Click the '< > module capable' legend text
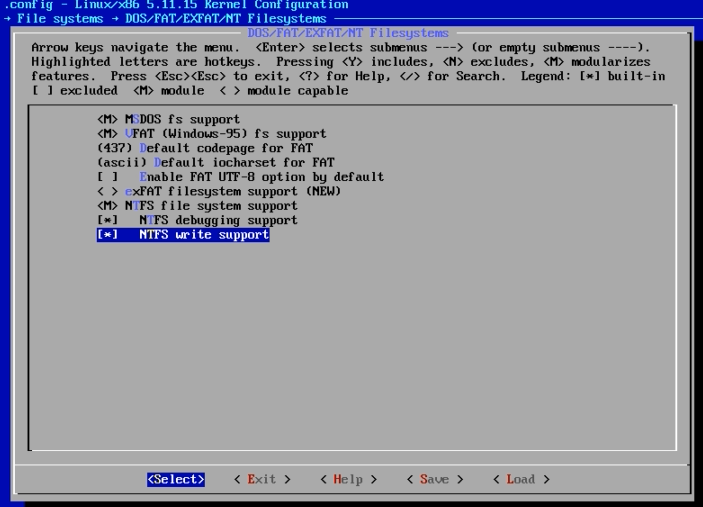The height and width of the screenshot is (507, 703). click(284, 91)
